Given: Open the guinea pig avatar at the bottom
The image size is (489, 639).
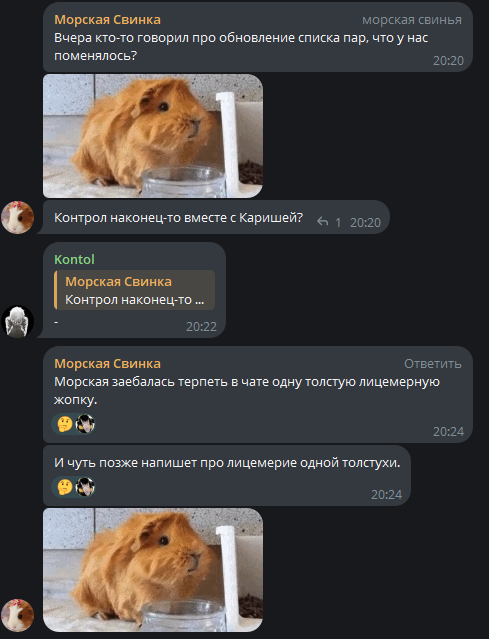Looking at the screenshot, I should 17,615.
